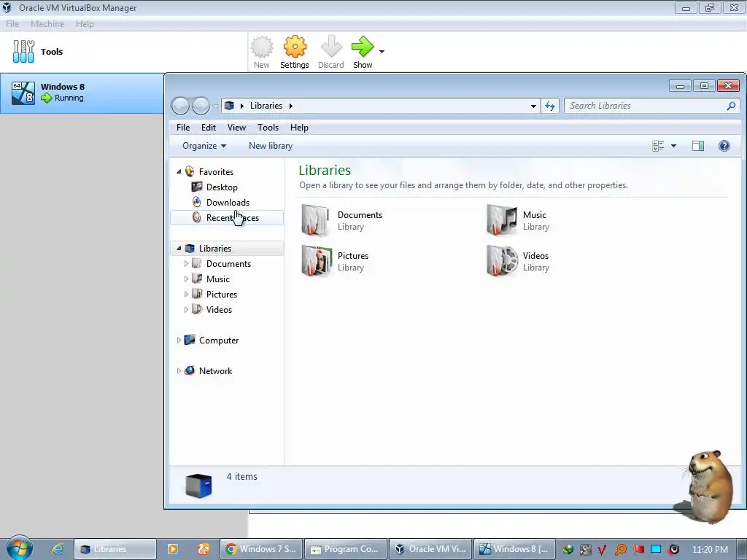
Task: Open Explorer's Help menu
Action: (299, 127)
